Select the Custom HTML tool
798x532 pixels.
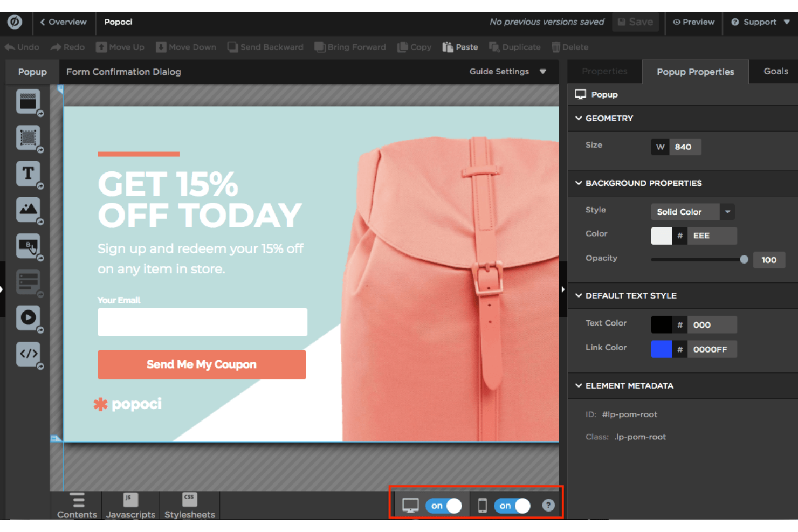28,354
